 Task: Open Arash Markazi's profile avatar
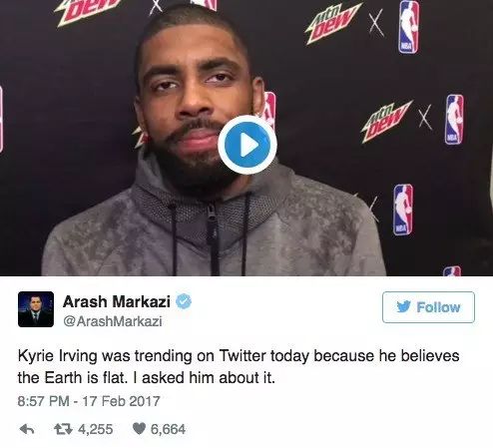click(x=36, y=309)
